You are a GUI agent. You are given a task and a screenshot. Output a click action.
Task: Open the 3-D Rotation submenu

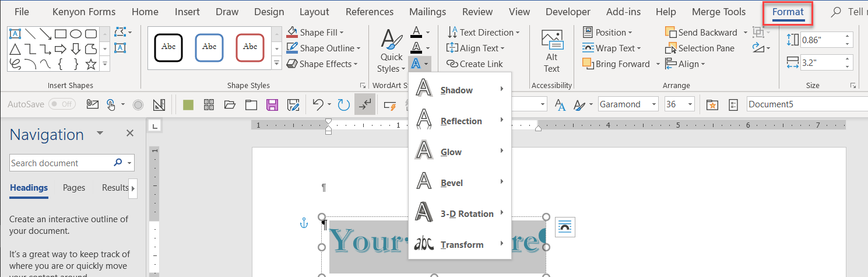tap(460, 213)
